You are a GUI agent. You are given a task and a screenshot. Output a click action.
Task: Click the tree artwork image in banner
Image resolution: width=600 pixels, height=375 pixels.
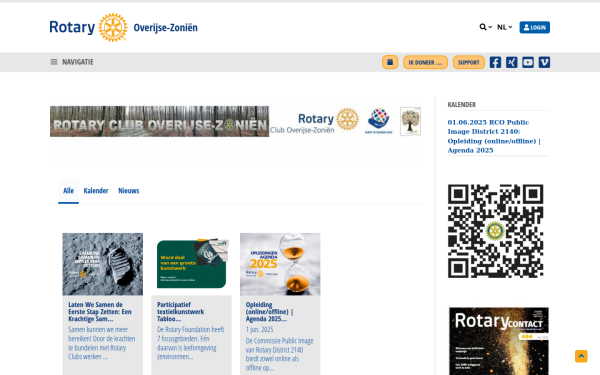(411, 121)
